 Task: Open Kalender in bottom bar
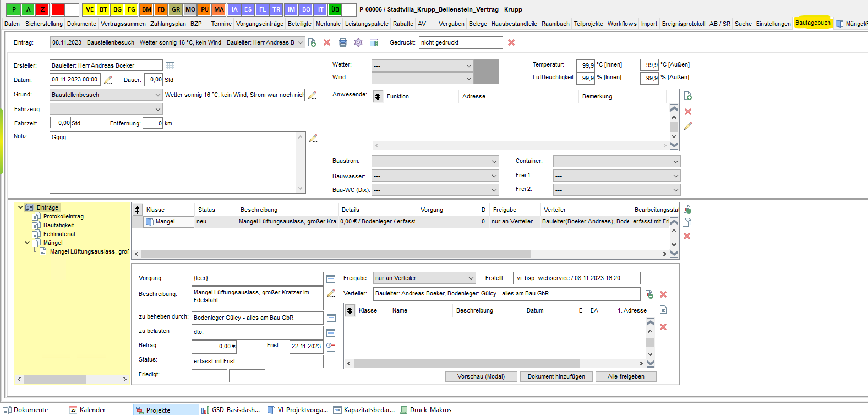tap(87, 410)
